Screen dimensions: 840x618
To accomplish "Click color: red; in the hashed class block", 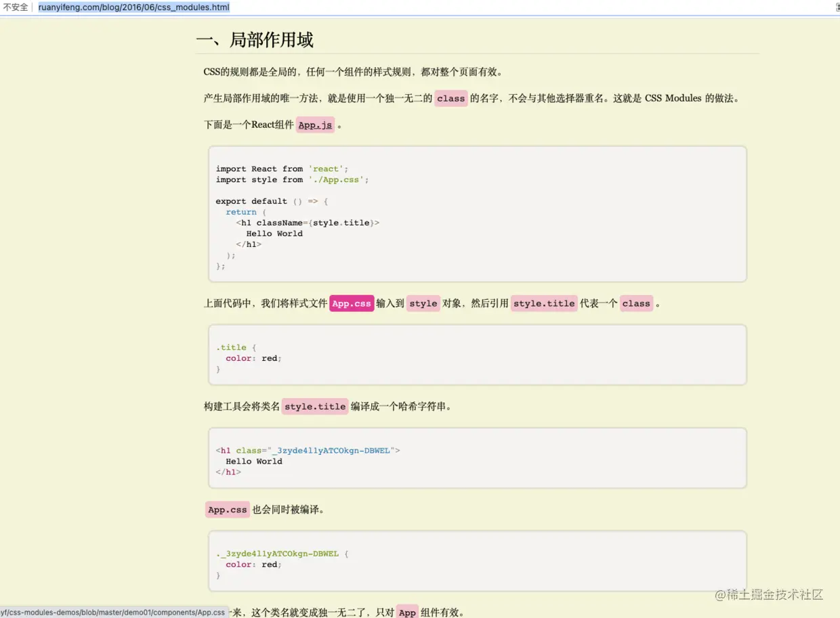I will 253,565.
